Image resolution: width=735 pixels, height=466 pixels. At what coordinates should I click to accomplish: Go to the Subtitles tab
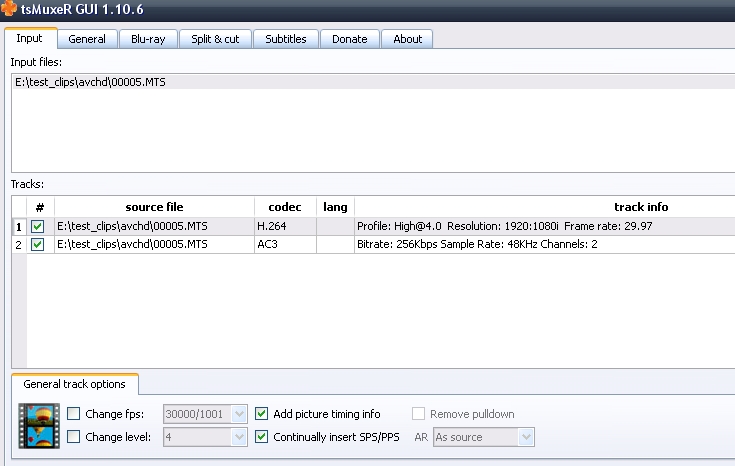point(285,39)
